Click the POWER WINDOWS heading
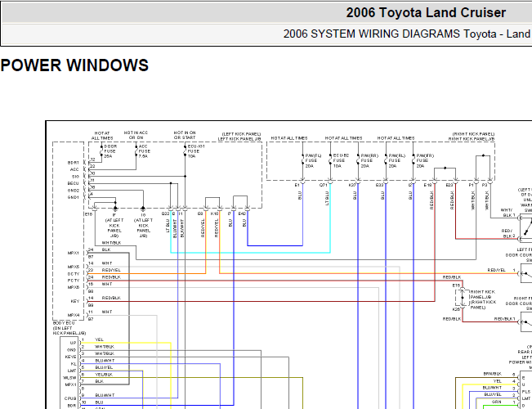532x409 pixels. point(74,65)
